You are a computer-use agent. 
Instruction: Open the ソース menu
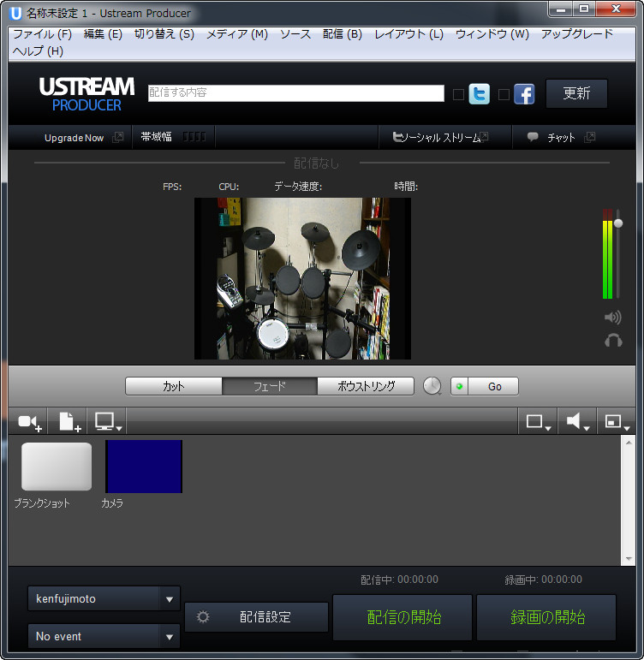(x=295, y=34)
